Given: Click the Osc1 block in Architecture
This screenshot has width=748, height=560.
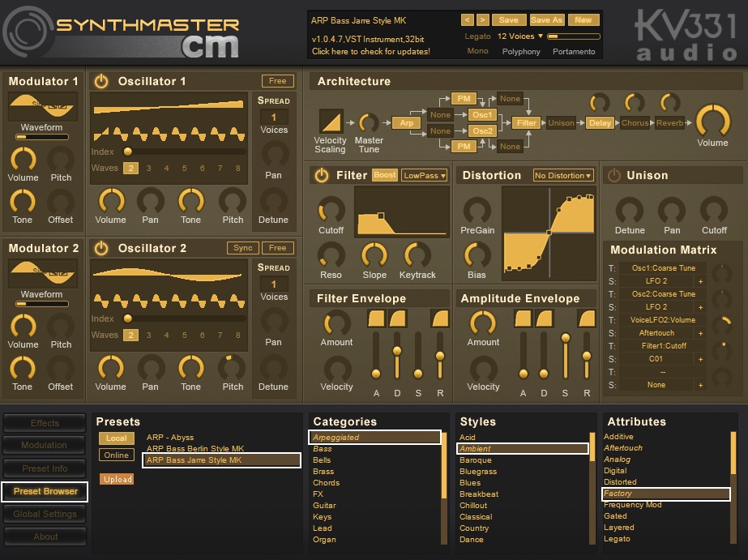Looking at the screenshot, I should (x=482, y=115).
